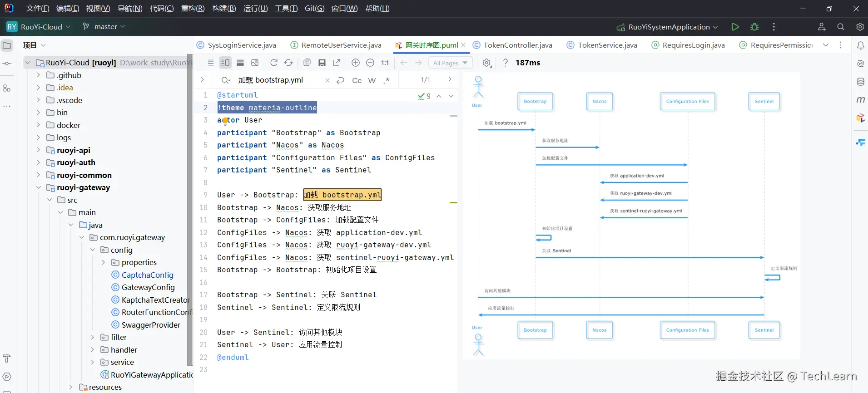
Task: Save the diagram as image
Action: coord(322,63)
